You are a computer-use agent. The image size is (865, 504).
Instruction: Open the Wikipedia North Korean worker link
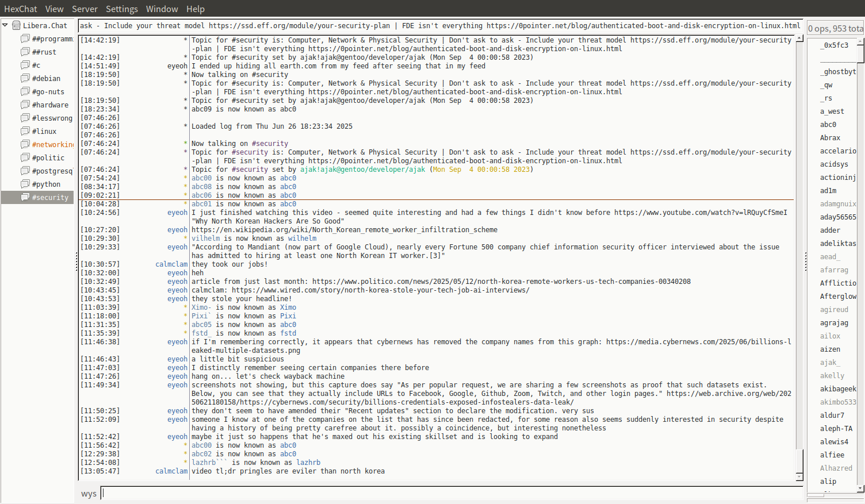click(x=344, y=230)
